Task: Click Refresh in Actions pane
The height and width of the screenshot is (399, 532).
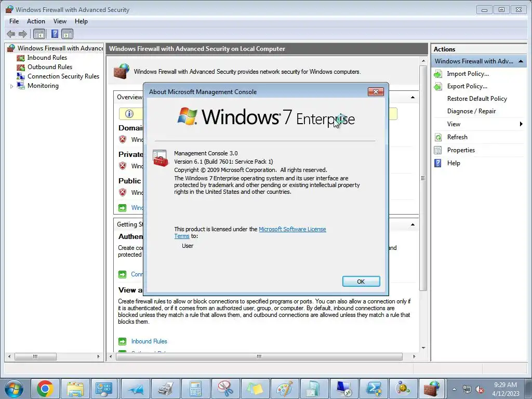Action: (457, 137)
